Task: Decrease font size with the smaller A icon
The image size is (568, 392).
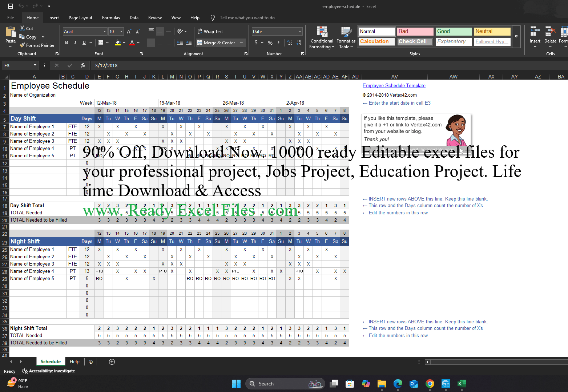Action: (137, 32)
